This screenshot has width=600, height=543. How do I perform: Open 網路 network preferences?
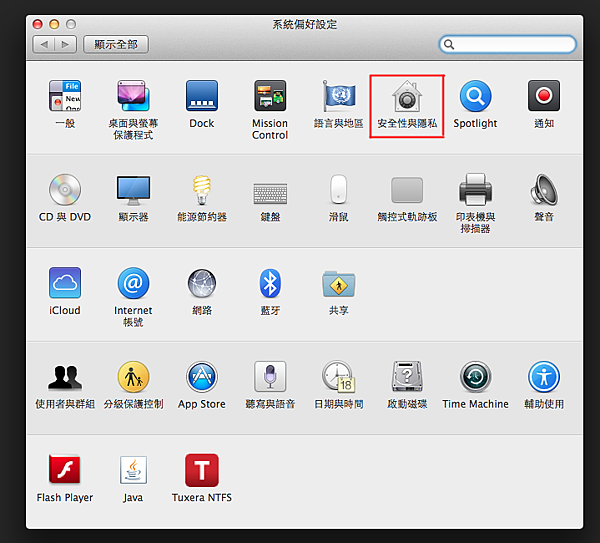(202, 284)
